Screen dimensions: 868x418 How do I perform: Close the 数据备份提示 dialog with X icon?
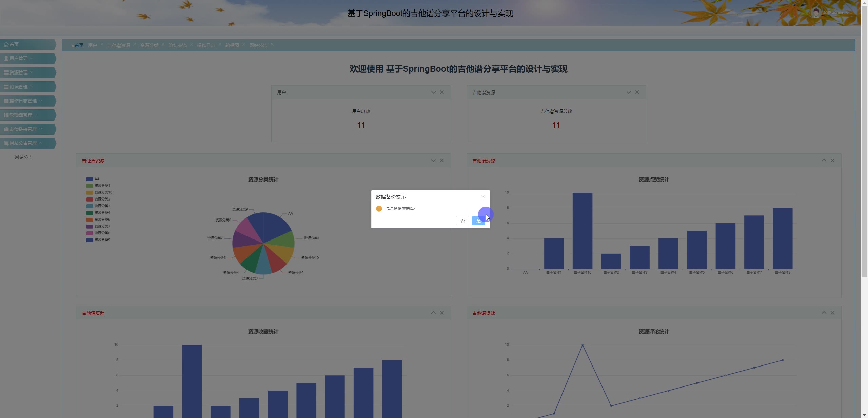tap(483, 197)
